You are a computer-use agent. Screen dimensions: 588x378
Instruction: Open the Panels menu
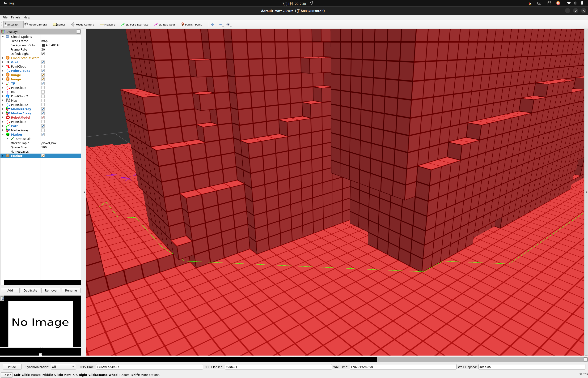tap(15, 17)
